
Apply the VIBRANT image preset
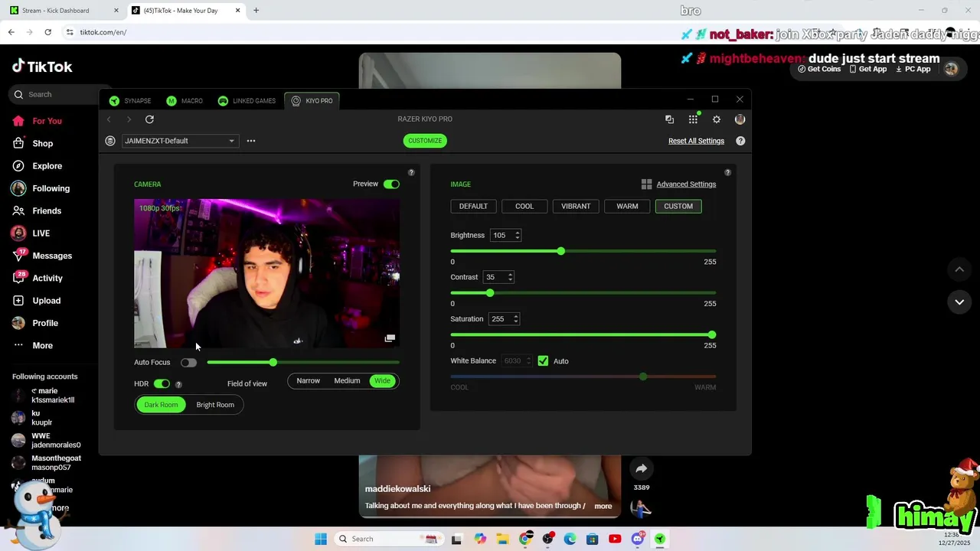click(576, 207)
